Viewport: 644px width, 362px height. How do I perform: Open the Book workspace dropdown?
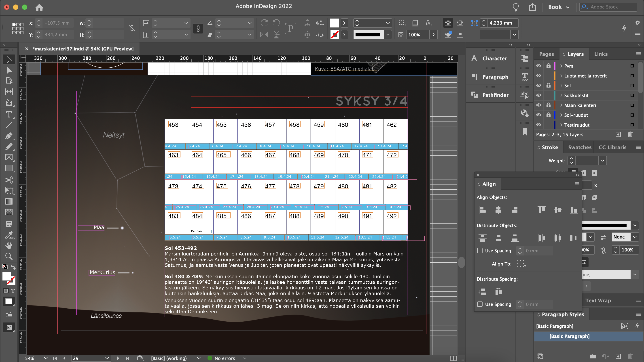(559, 7)
